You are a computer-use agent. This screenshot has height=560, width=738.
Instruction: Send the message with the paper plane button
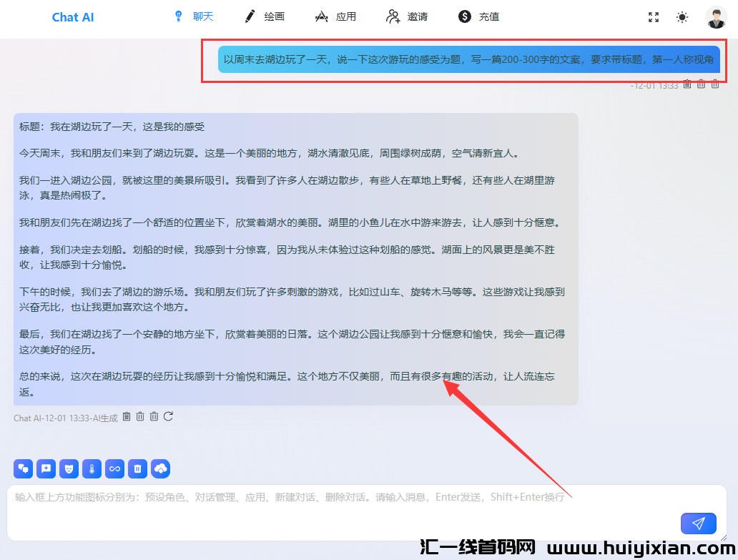tap(698, 523)
